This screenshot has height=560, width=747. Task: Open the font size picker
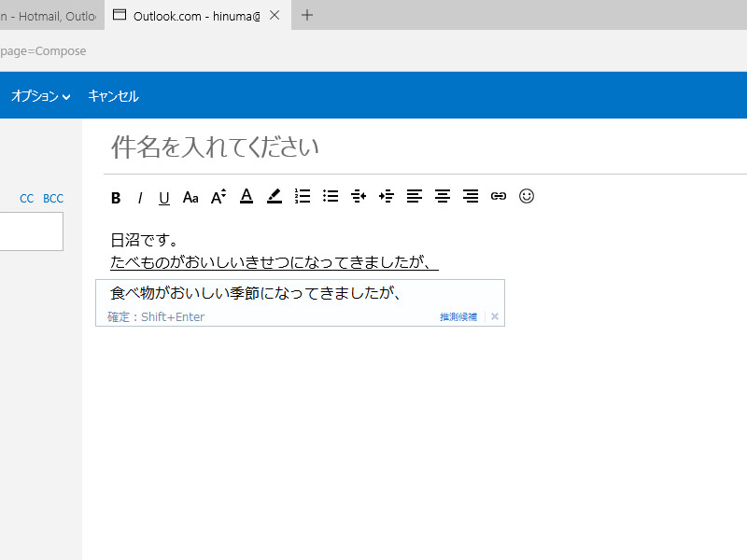point(218,197)
